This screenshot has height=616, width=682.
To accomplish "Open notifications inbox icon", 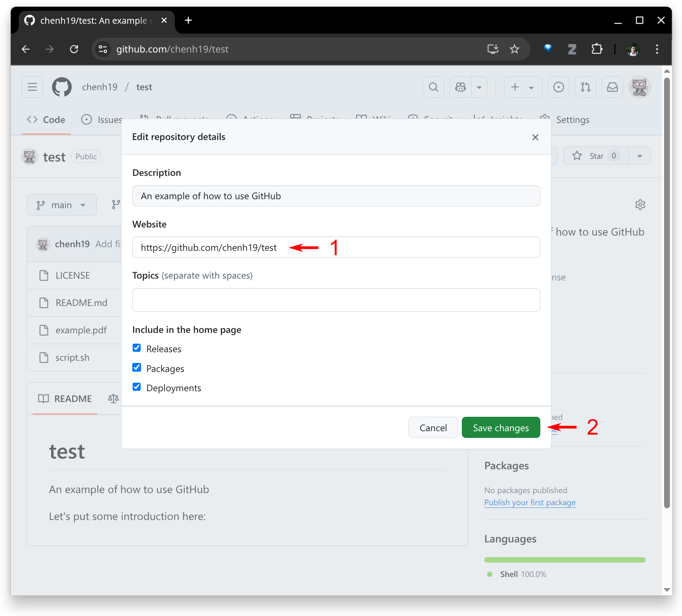I will pyautogui.click(x=612, y=87).
